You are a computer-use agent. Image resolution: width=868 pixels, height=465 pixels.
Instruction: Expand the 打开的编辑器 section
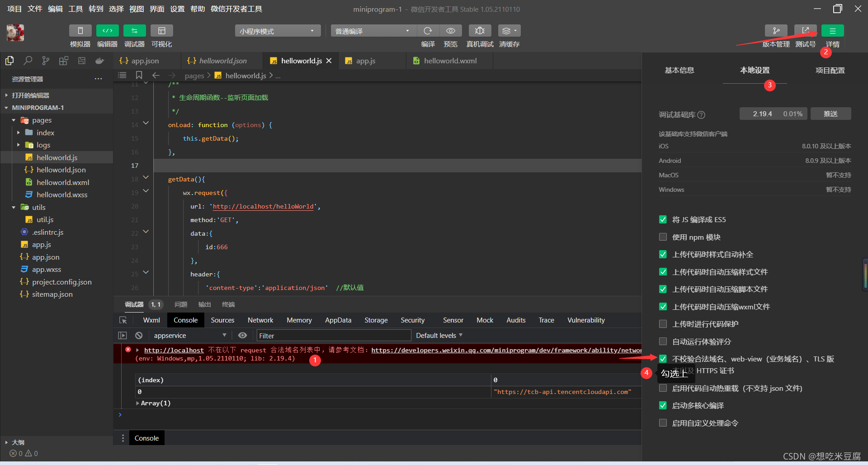point(6,95)
